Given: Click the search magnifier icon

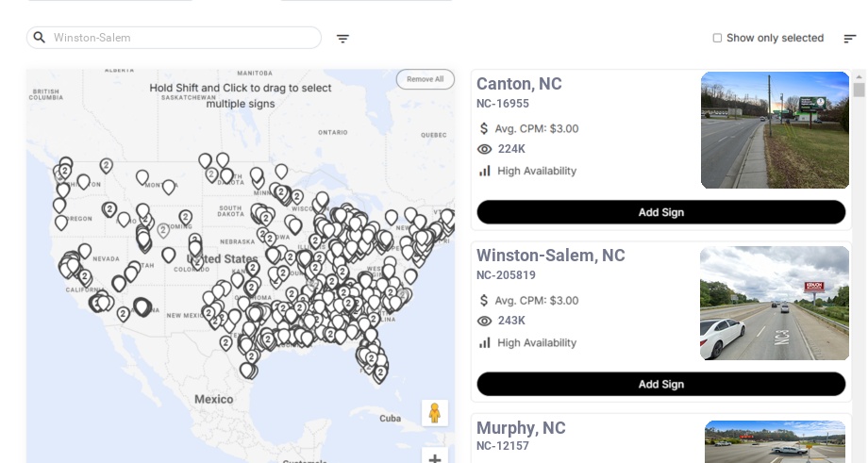Looking at the screenshot, I should tap(39, 38).
